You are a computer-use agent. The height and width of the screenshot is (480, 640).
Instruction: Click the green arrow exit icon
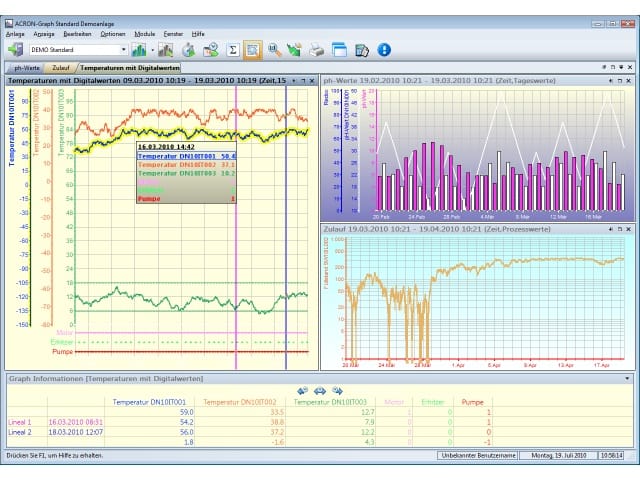coord(16,50)
